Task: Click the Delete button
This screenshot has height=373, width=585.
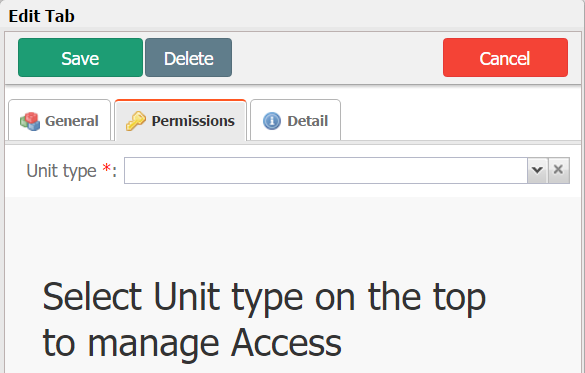Action: point(188,57)
